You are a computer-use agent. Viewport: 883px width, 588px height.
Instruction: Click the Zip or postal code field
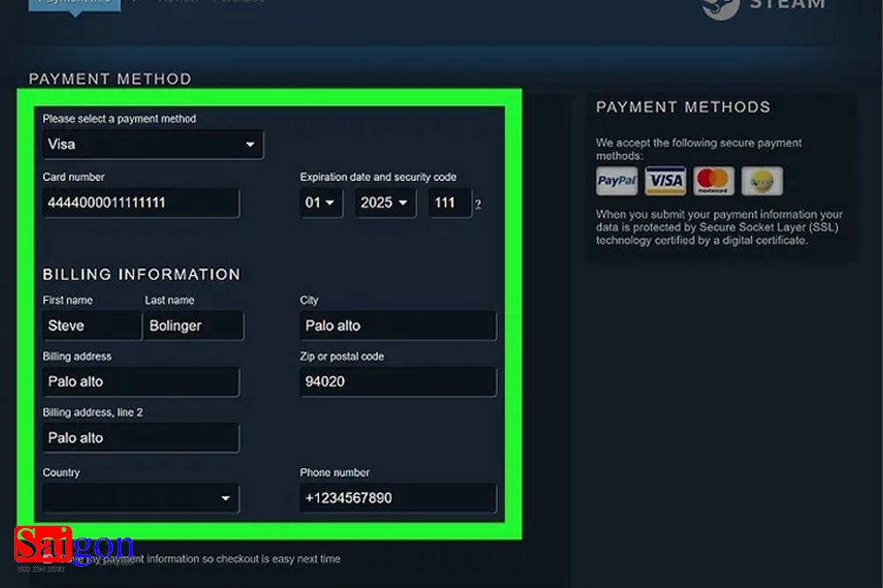pyautogui.click(x=397, y=381)
